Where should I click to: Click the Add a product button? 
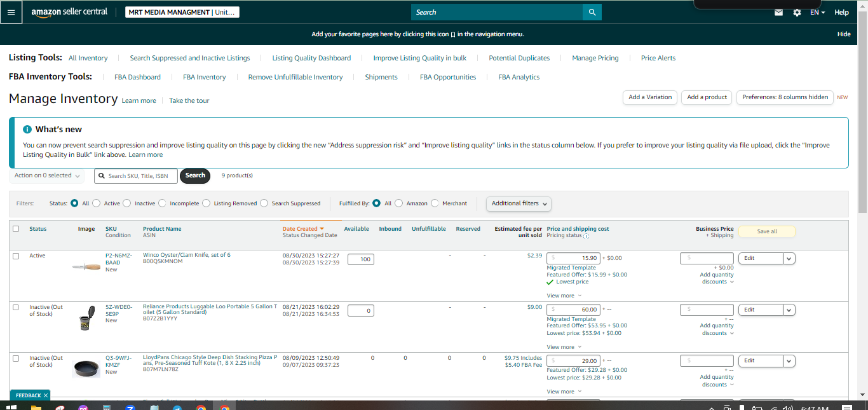click(x=707, y=97)
